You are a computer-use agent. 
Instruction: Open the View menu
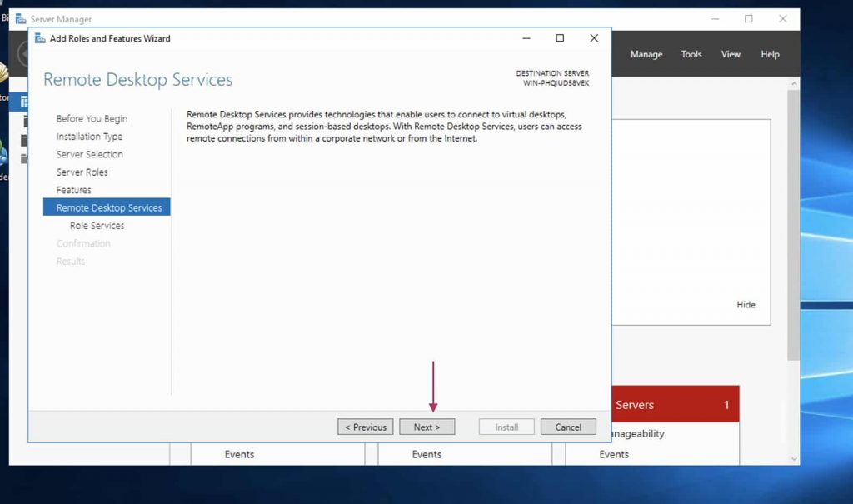731,54
